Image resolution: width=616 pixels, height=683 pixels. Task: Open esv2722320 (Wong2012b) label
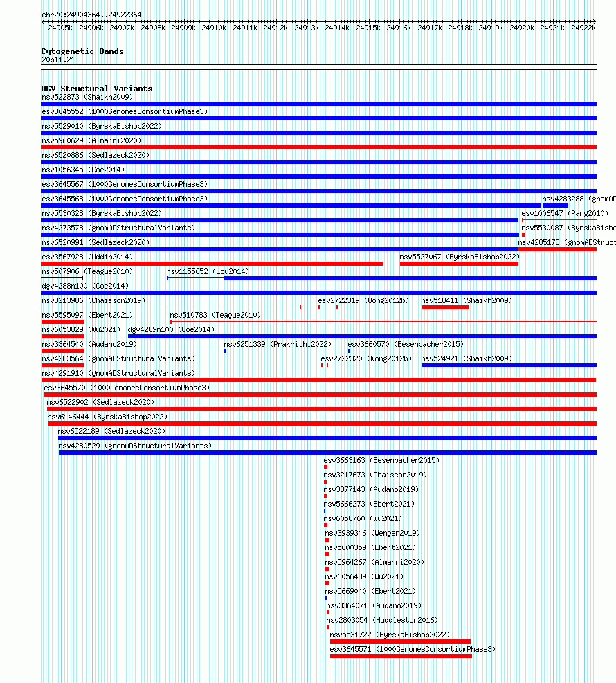(x=366, y=358)
